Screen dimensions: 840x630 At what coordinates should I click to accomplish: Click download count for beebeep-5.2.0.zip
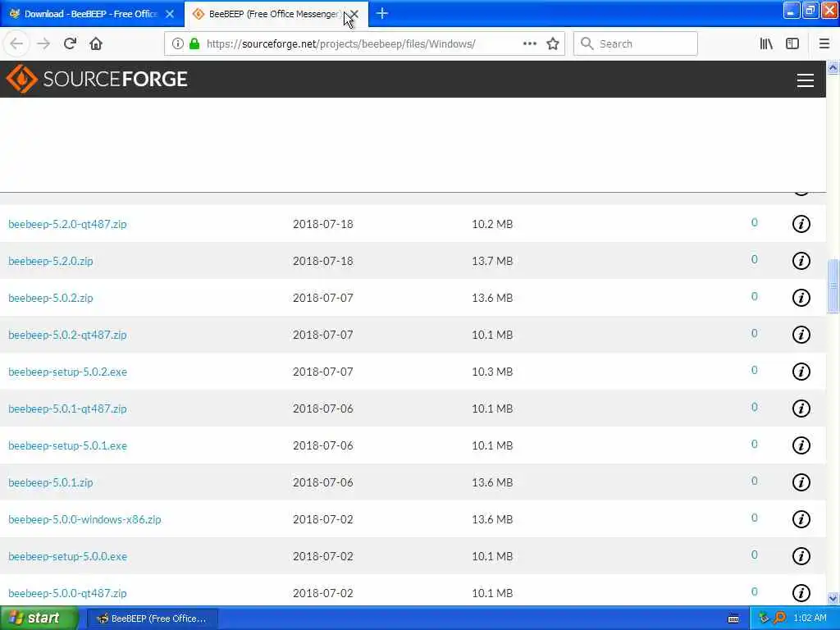coord(755,260)
